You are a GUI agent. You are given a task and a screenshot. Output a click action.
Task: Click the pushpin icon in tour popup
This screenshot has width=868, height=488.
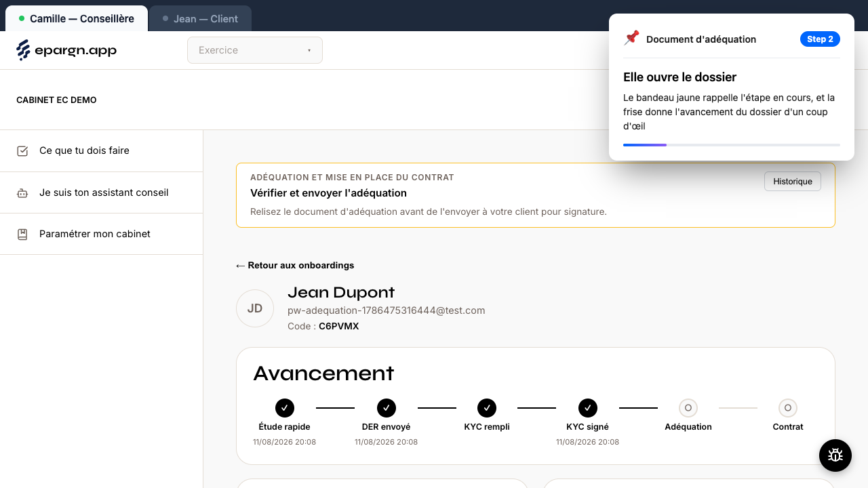pos(631,38)
